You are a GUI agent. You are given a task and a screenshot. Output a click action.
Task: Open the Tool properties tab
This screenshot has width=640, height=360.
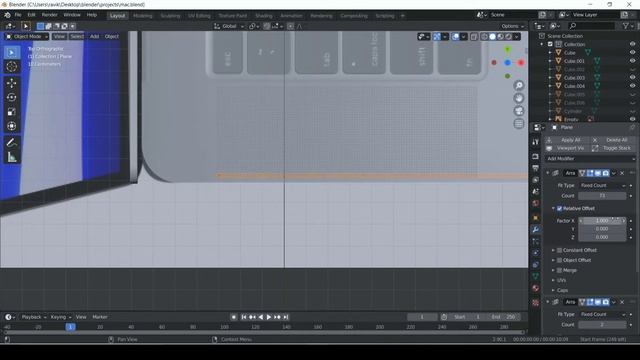tap(536, 142)
